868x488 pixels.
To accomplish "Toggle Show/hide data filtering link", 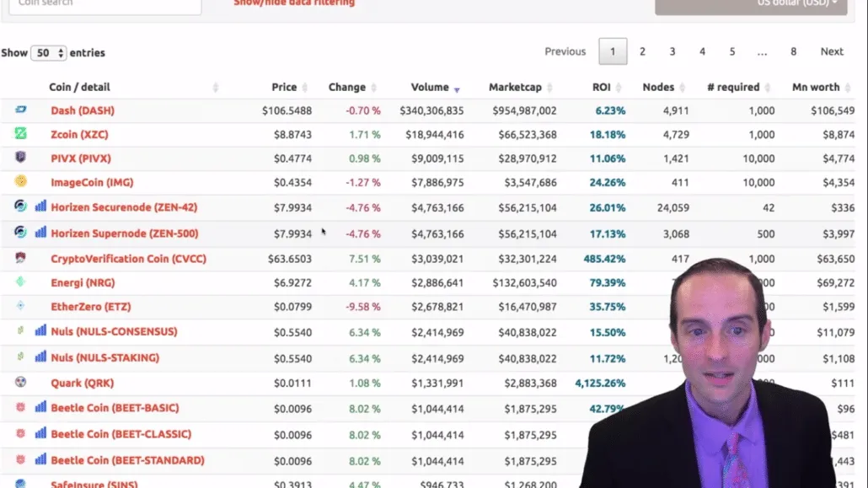I will coord(294,3).
